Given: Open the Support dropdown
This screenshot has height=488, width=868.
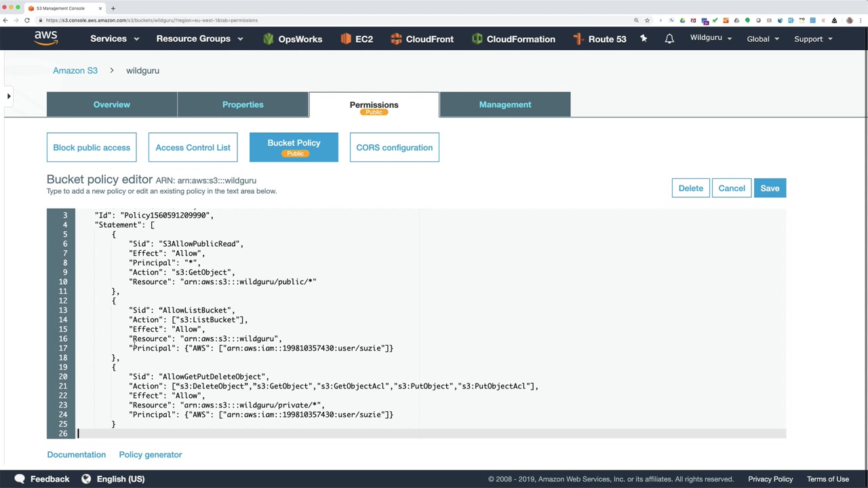Looking at the screenshot, I should tap(813, 39).
